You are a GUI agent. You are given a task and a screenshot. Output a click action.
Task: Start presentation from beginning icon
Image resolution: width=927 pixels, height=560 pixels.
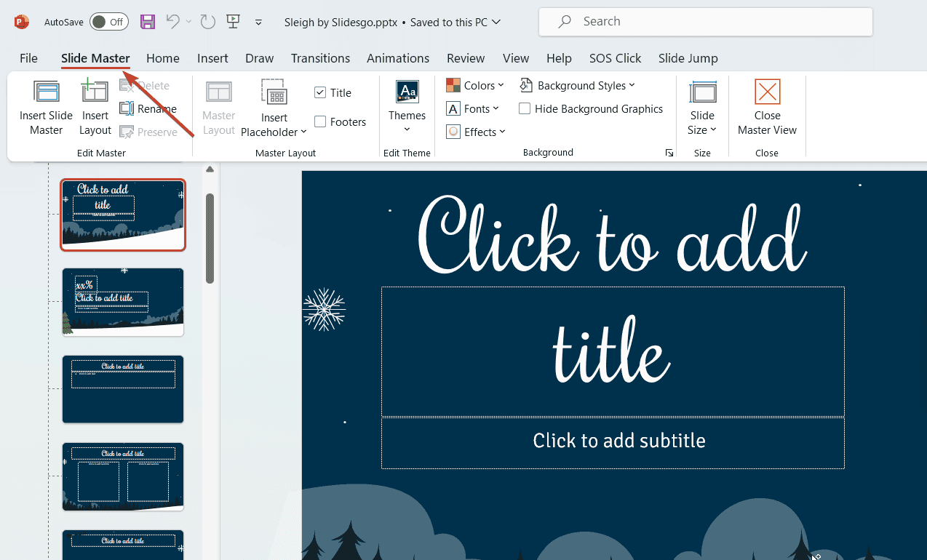point(233,22)
